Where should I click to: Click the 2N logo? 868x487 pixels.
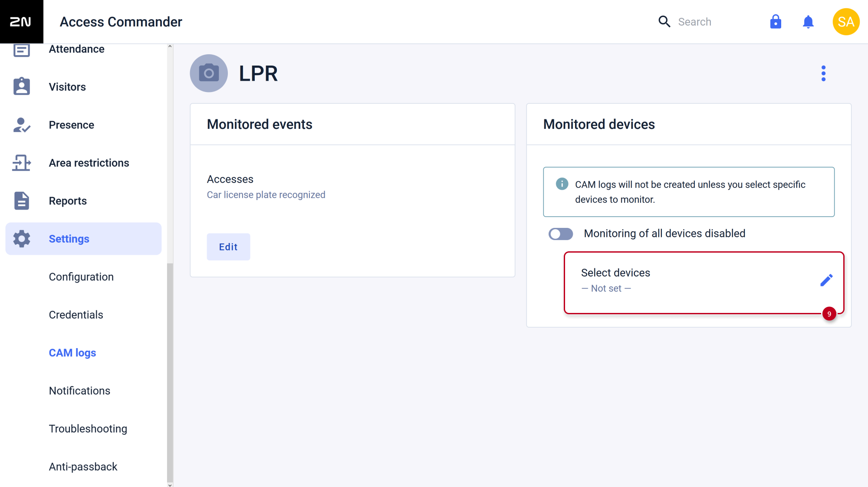tap(21, 22)
